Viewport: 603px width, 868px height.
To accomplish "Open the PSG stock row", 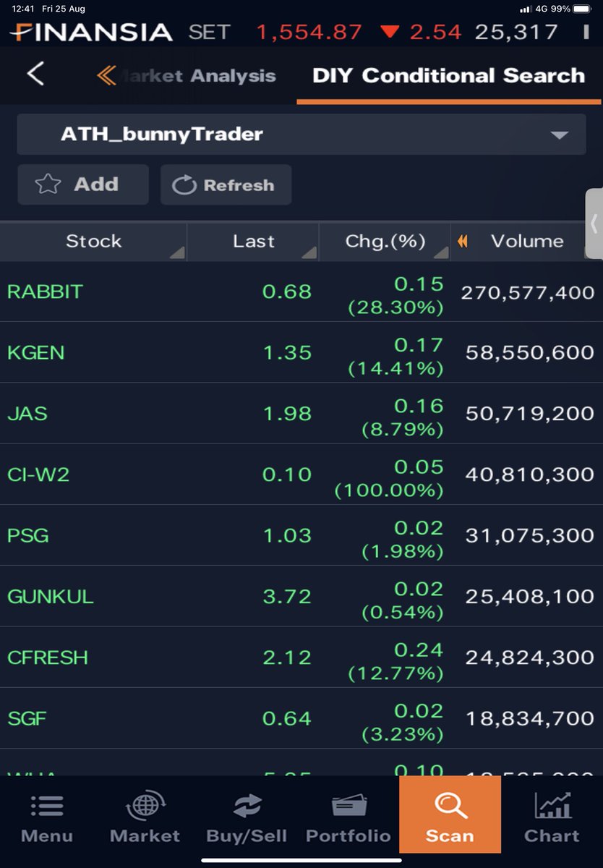I will (x=301, y=535).
